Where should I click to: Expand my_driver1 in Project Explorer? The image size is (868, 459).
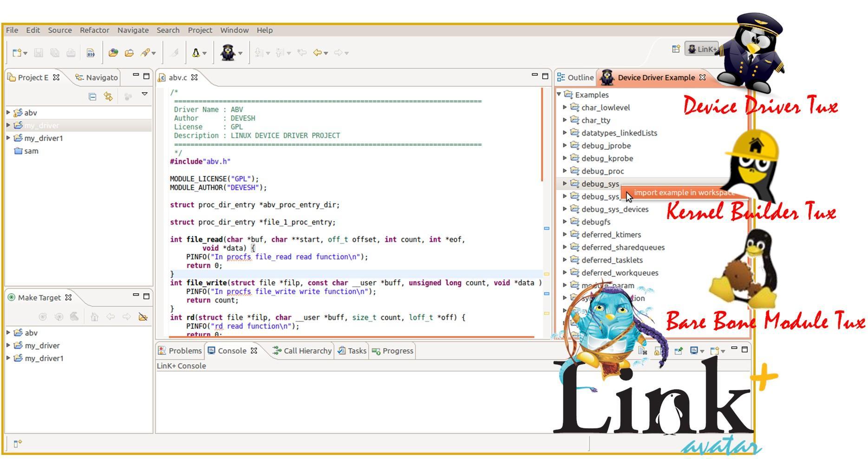[x=8, y=138]
